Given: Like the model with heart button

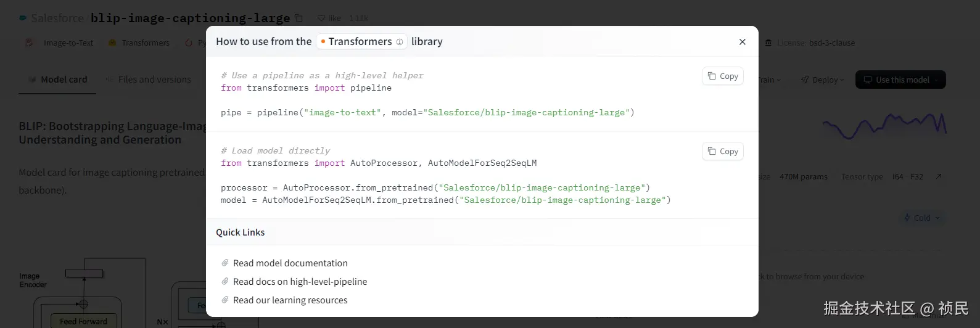Looking at the screenshot, I should 330,18.
